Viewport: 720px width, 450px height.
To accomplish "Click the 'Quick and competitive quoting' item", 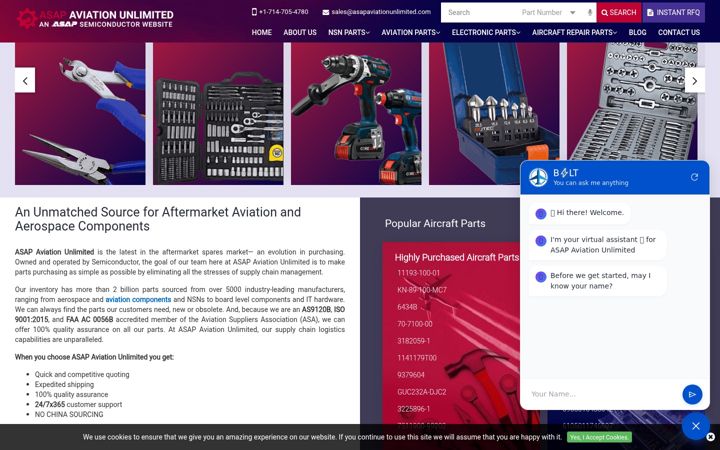I will 82,374.
